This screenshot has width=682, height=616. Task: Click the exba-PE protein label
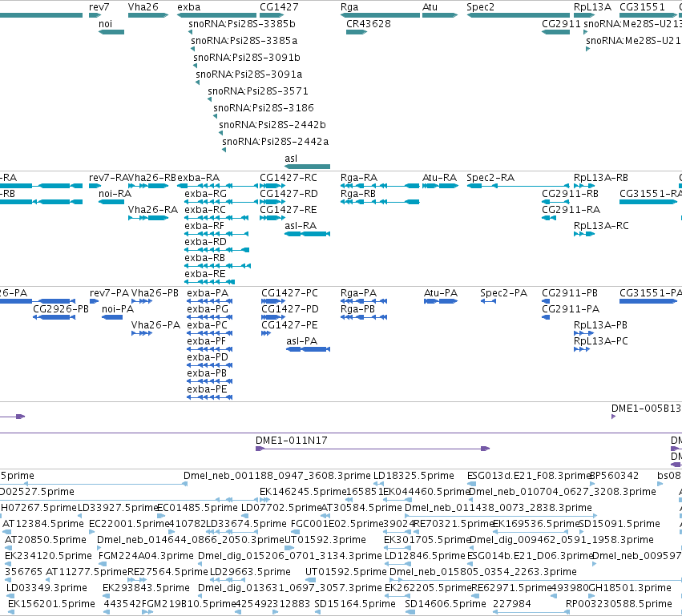(x=207, y=389)
